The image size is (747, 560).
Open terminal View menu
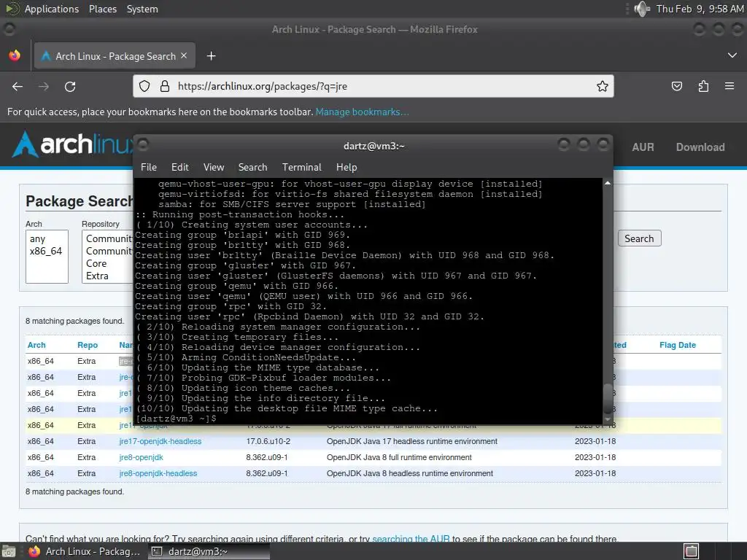(214, 167)
